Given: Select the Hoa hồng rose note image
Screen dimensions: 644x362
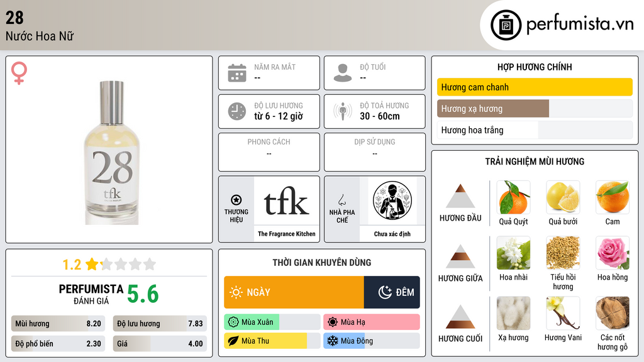Looking at the screenshot, I should pyautogui.click(x=613, y=253).
